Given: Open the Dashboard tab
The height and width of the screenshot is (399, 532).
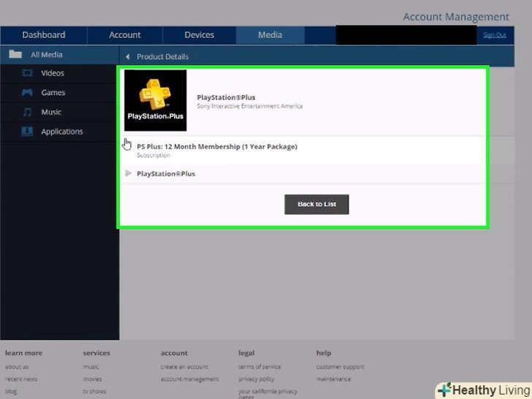Looking at the screenshot, I should (43, 35).
